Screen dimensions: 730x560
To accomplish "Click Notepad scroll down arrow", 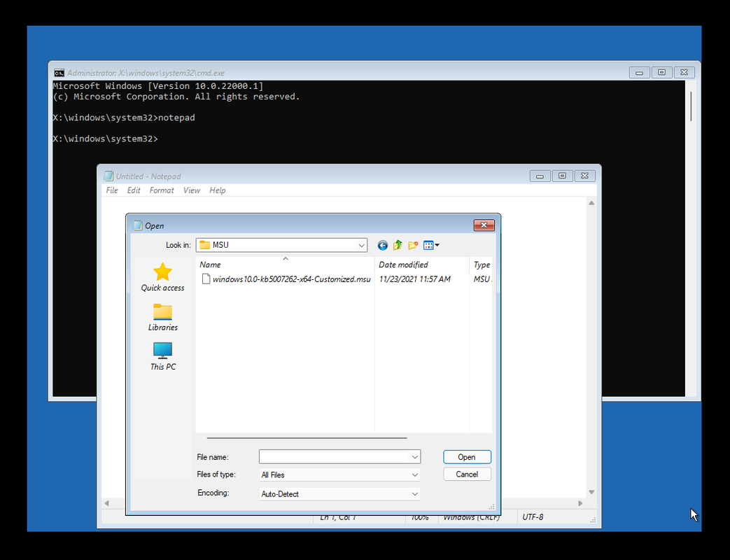I will tap(591, 492).
